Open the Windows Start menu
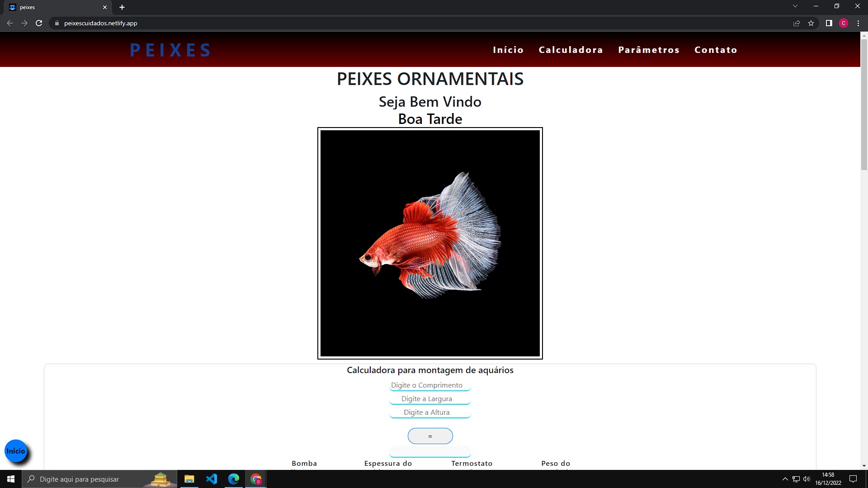 point(11,479)
